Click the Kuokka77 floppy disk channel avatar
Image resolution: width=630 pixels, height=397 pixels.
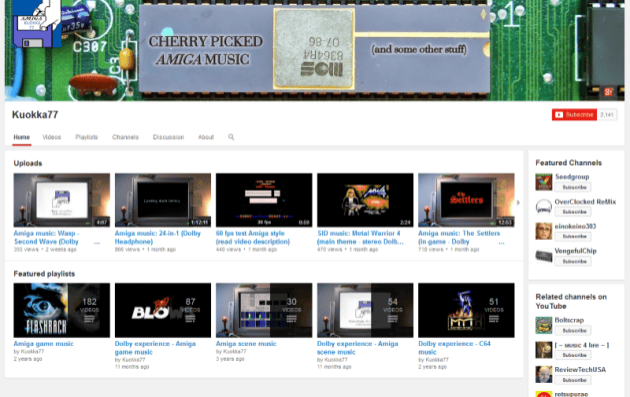(37, 23)
